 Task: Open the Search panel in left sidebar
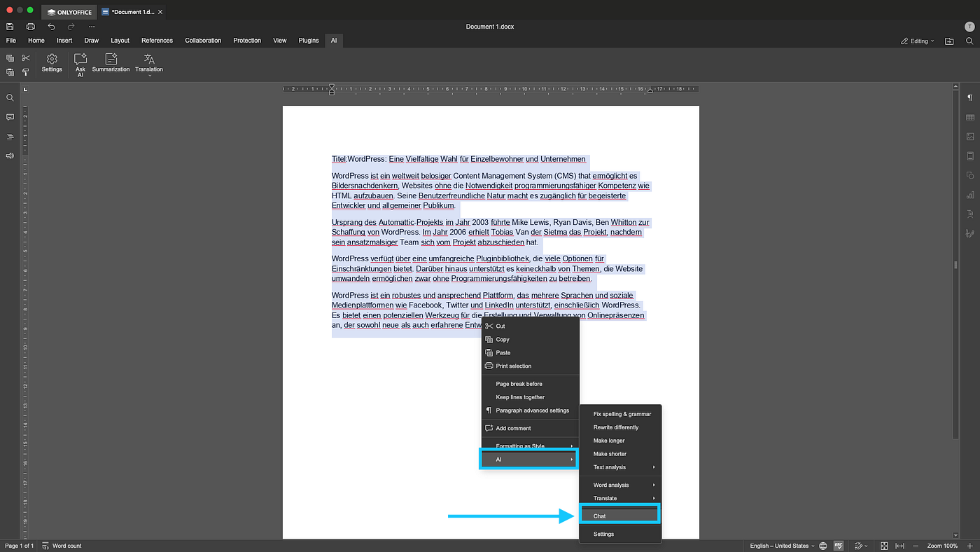pyautogui.click(x=10, y=98)
